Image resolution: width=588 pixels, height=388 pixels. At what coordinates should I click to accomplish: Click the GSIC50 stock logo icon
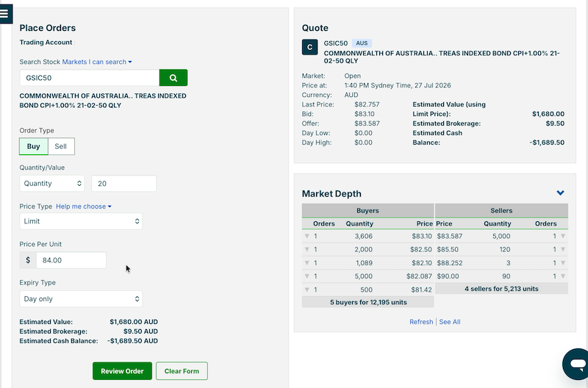pyautogui.click(x=309, y=47)
